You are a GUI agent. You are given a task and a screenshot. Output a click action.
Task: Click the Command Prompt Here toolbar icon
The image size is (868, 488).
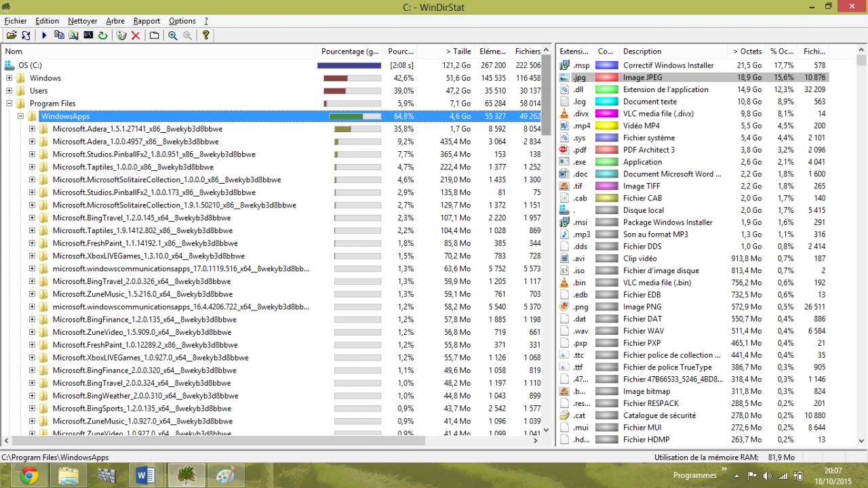coord(88,35)
